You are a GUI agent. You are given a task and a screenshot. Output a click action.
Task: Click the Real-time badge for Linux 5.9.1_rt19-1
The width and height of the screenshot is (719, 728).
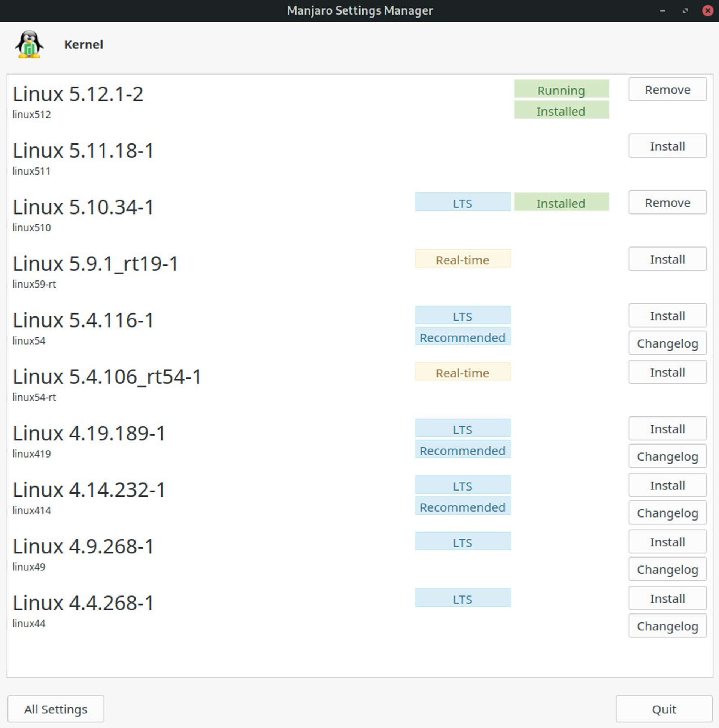point(463,258)
